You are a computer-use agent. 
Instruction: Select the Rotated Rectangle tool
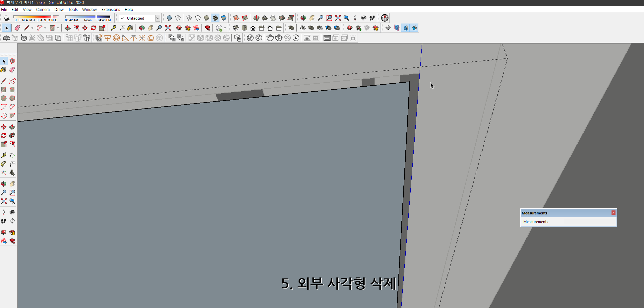tap(12, 90)
